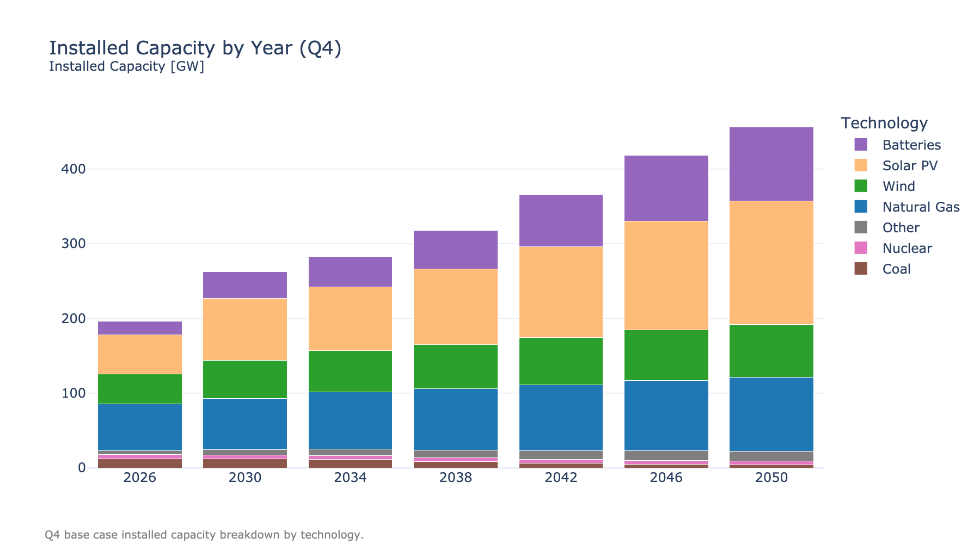Screen dimensions: 980x544
Task: Click the chart title 'Installed Capacity by Year (Q4)'
Action: [195, 48]
